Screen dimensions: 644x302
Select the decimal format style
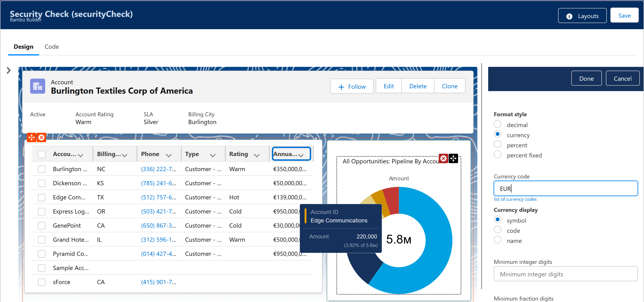pyautogui.click(x=498, y=124)
